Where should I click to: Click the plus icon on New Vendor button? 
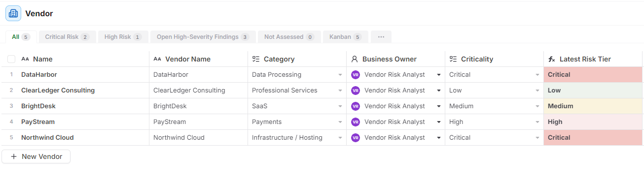tap(14, 156)
